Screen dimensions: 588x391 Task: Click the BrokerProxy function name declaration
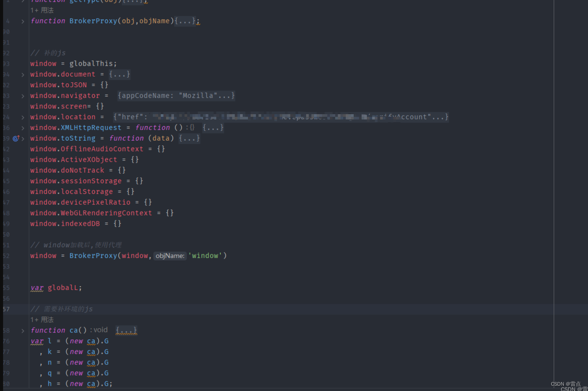click(x=93, y=21)
